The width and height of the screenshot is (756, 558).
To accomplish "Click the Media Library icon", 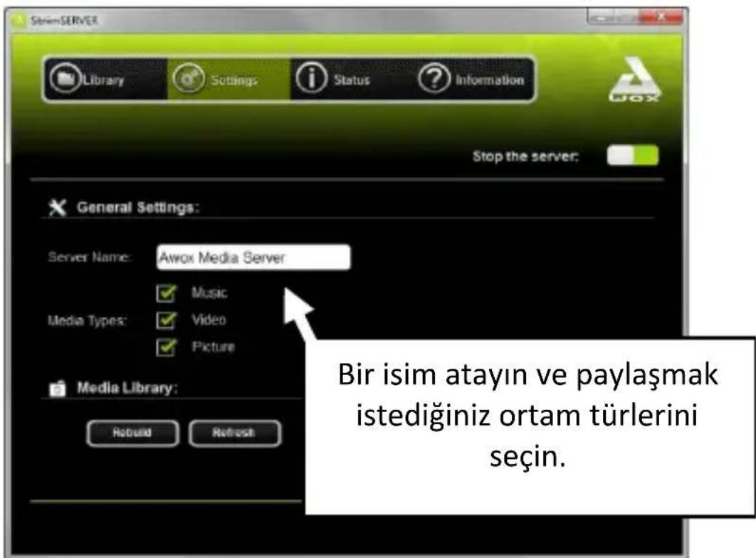I will pyautogui.click(x=58, y=388).
